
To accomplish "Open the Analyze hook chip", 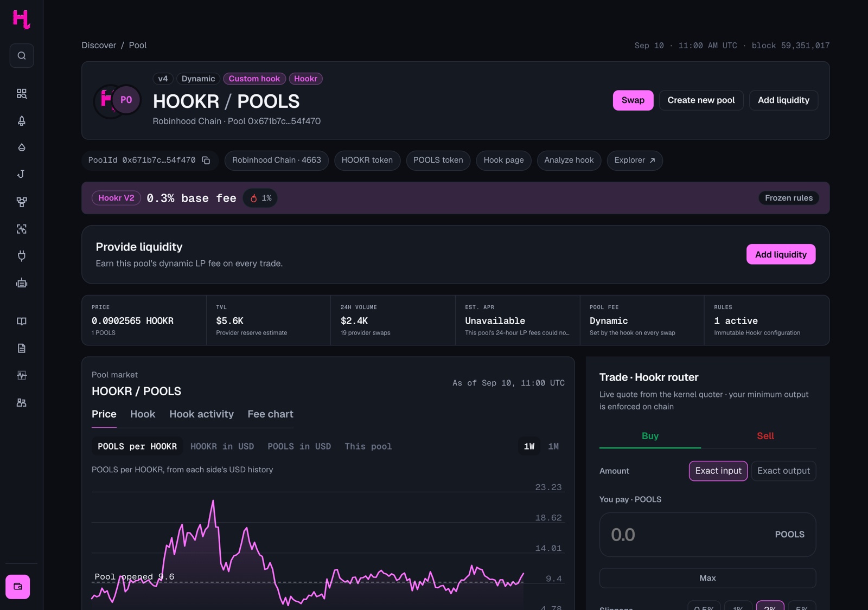I will 569,160.
